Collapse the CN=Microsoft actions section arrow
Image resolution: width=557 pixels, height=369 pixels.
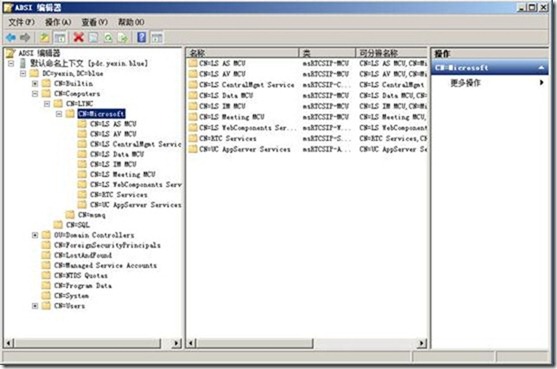coord(541,67)
